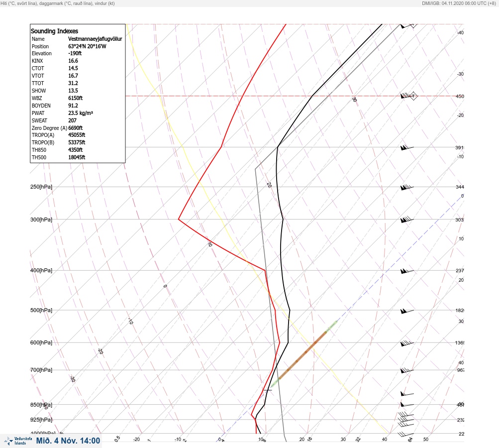Click the '250[hPa]' pressure label

[41, 187]
